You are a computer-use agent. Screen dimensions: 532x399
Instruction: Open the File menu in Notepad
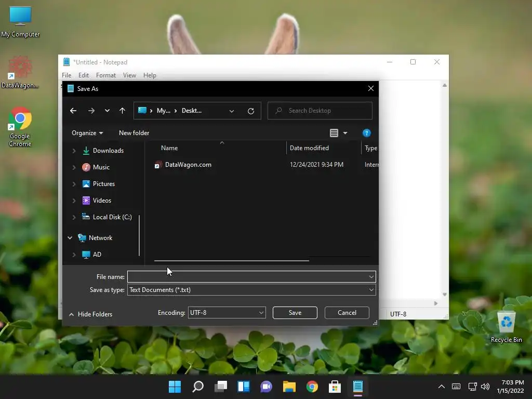[66, 75]
